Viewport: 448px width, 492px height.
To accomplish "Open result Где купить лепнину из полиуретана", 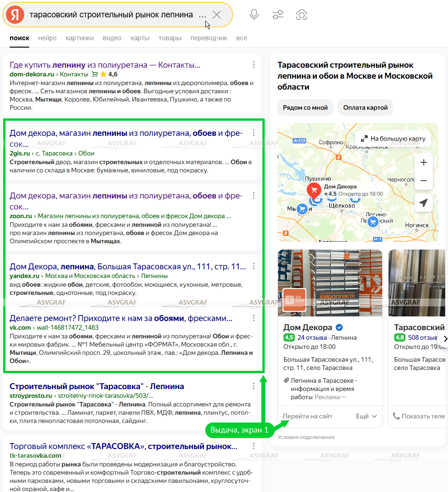I will click(x=105, y=65).
